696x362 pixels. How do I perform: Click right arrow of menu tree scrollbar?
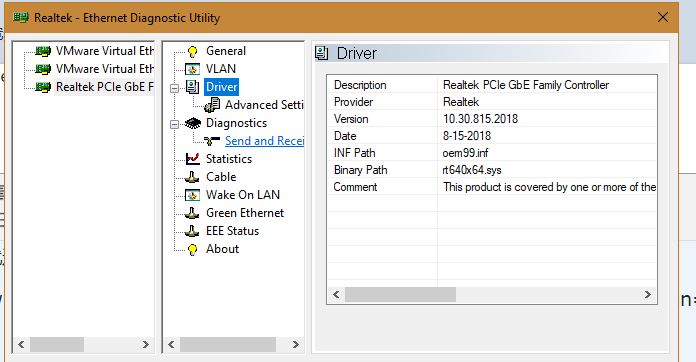tap(296, 345)
